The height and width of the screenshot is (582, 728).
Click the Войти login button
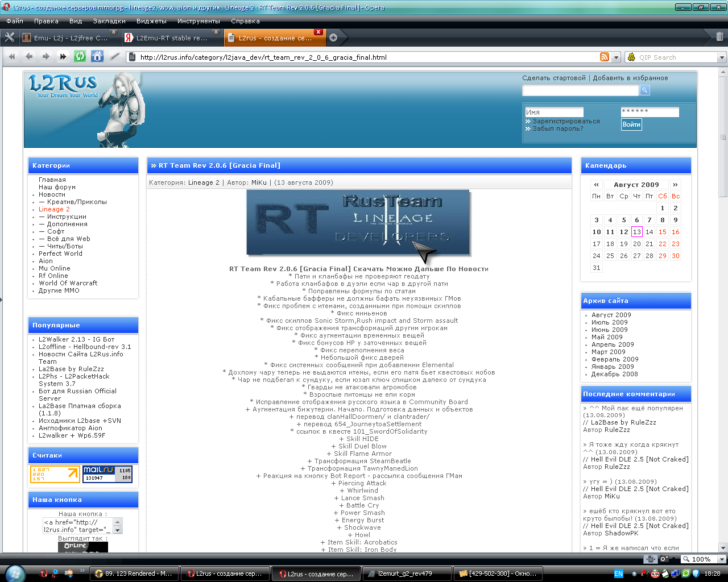coord(631,124)
